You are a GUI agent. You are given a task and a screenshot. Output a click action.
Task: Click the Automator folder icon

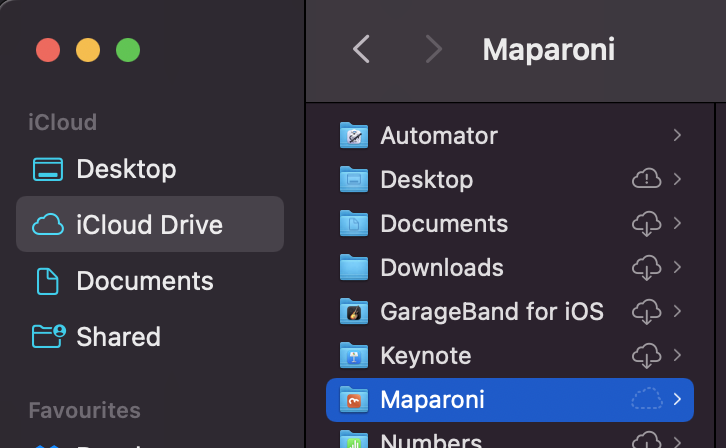pos(354,135)
